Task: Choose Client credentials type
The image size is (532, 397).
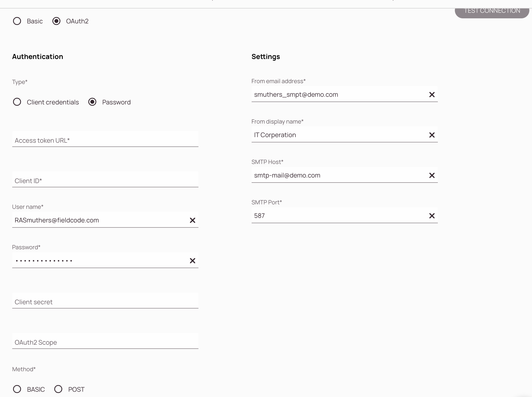Action: pyautogui.click(x=17, y=102)
